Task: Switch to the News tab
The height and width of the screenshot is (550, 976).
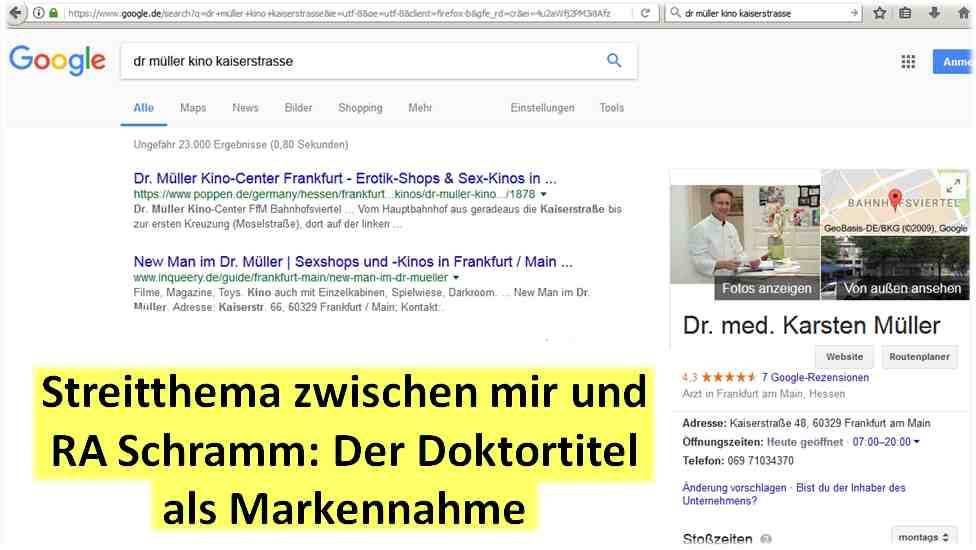Action: (x=245, y=108)
